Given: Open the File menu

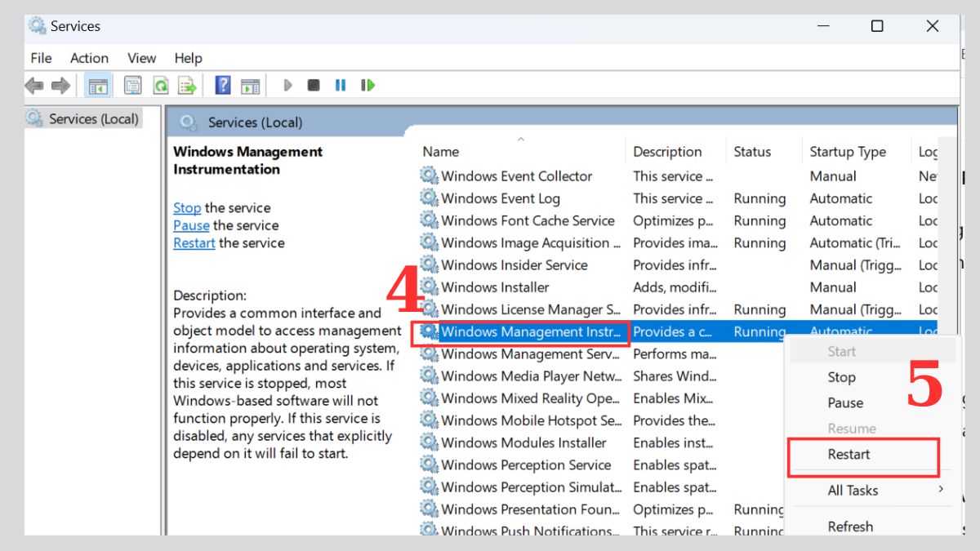Looking at the screenshot, I should pyautogui.click(x=41, y=58).
